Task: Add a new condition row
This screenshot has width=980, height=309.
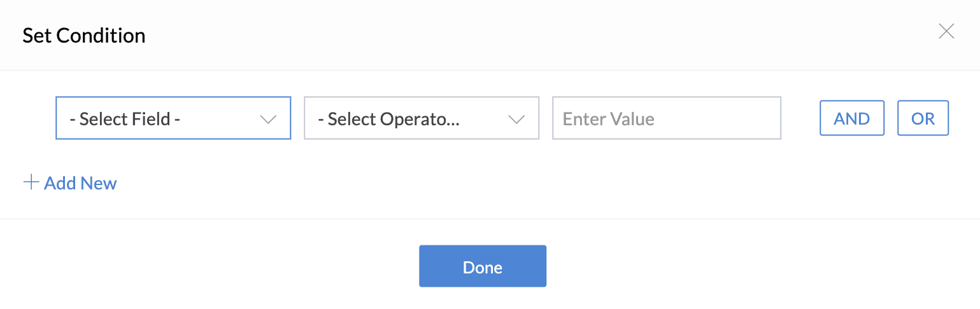Action: click(70, 183)
